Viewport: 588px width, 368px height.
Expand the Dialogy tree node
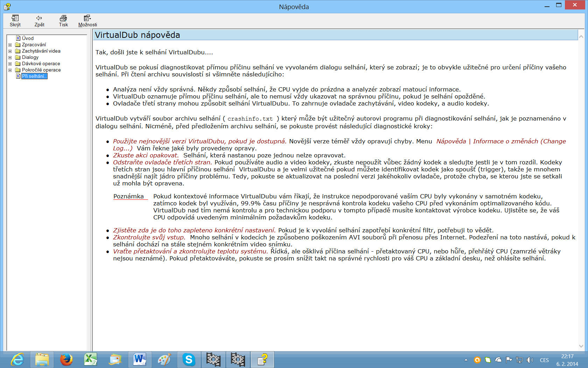coord(10,57)
